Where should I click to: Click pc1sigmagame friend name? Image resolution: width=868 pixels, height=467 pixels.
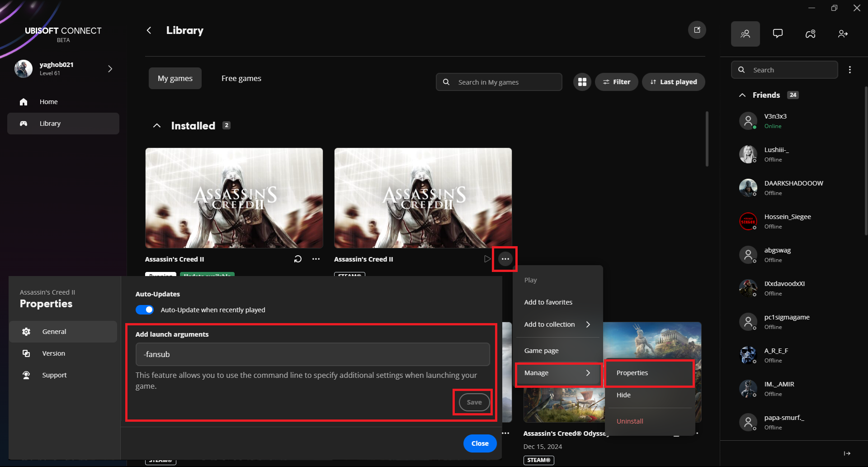point(787,317)
